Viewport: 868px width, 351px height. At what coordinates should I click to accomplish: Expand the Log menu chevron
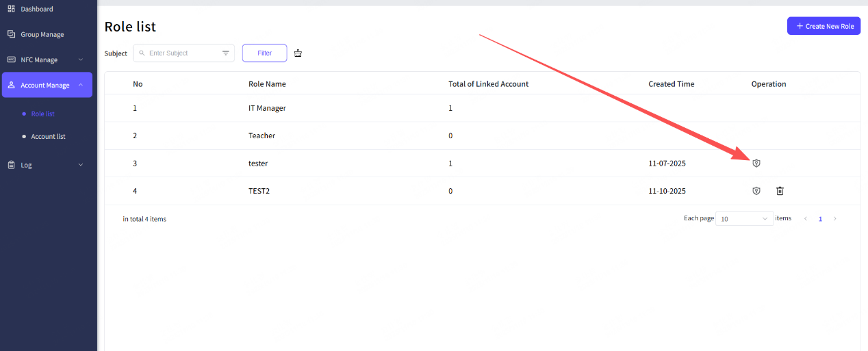81,165
